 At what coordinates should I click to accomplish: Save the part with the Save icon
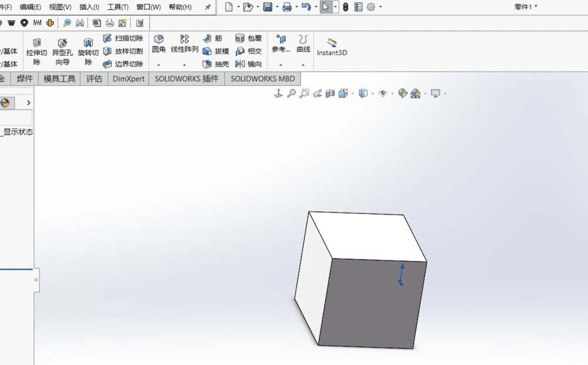coord(268,6)
